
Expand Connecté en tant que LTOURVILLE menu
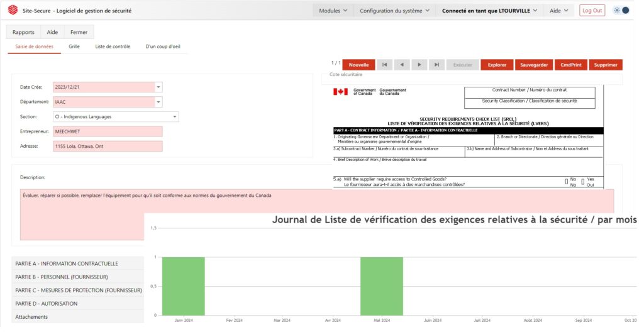click(x=489, y=11)
